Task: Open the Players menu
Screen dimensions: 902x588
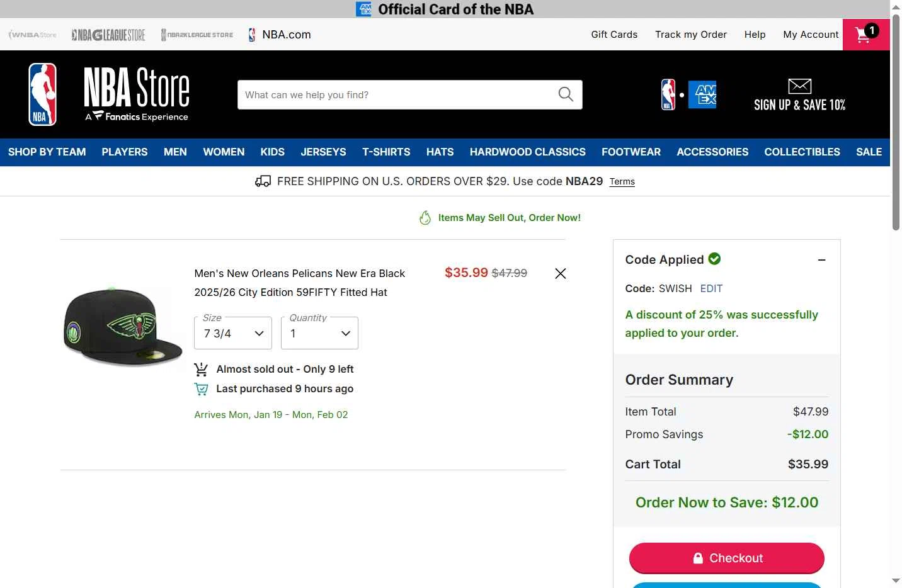Action: (125, 152)
